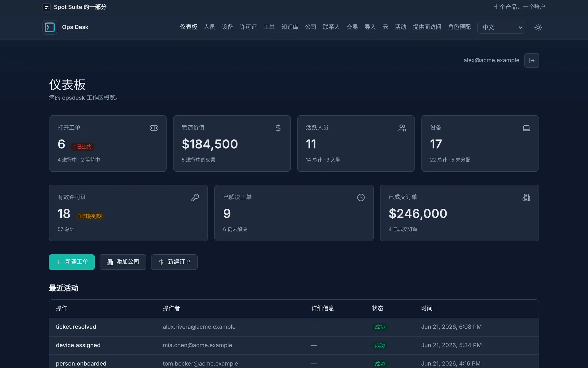
Task: Click the 详细信息 column header
Action: point(323,308)
